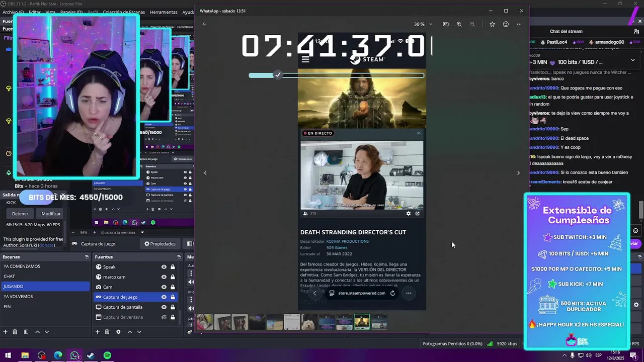Select the FIN scene
644x362 pixels.
45,307
